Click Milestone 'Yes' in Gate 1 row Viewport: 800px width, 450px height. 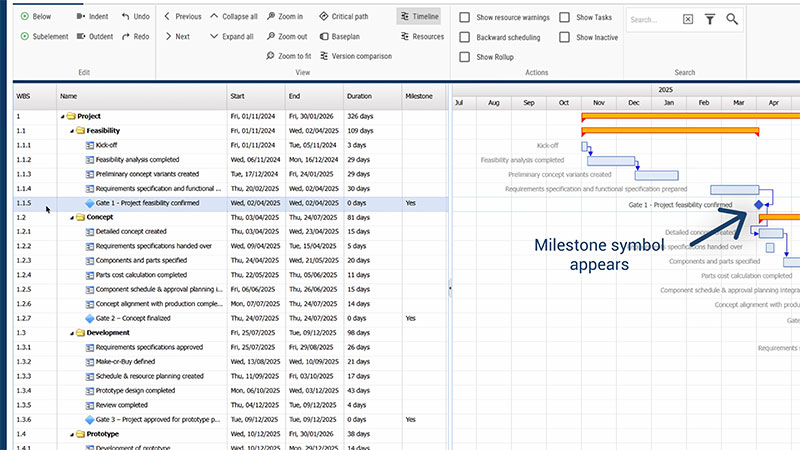pos(411,203)
